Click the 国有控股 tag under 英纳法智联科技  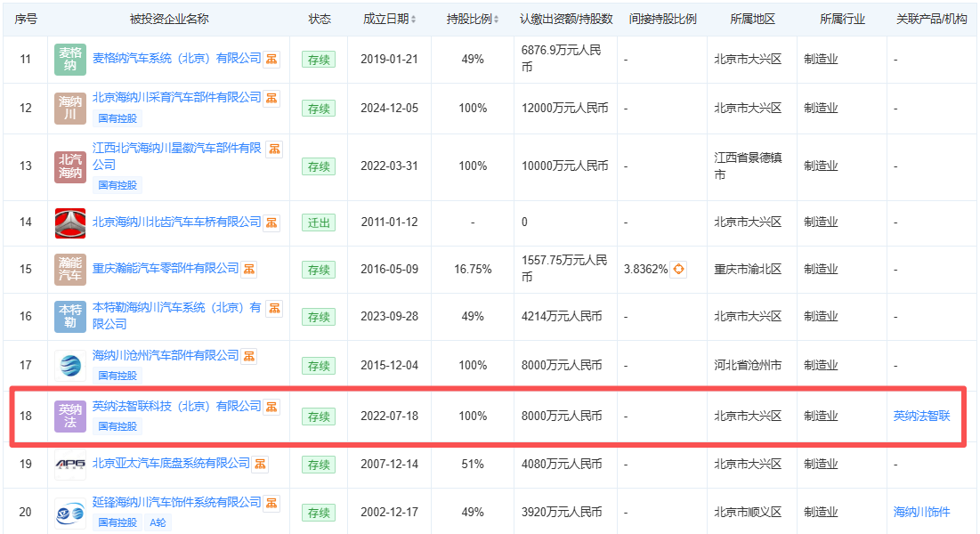117,426
